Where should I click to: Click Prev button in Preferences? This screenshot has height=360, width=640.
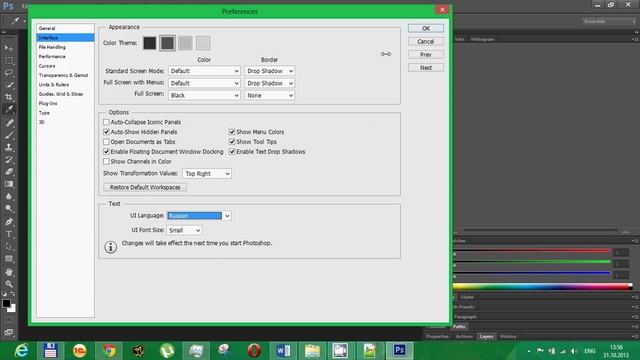426,54
